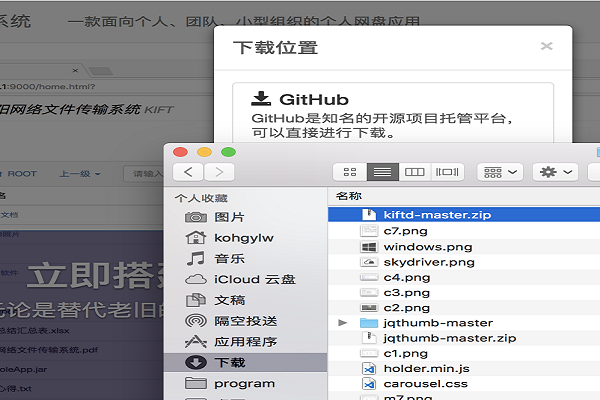Select carousel.css file
Image resolution: width=600 pixels, height=400 pixels.
pyautogui.click(x=464, y=384)
